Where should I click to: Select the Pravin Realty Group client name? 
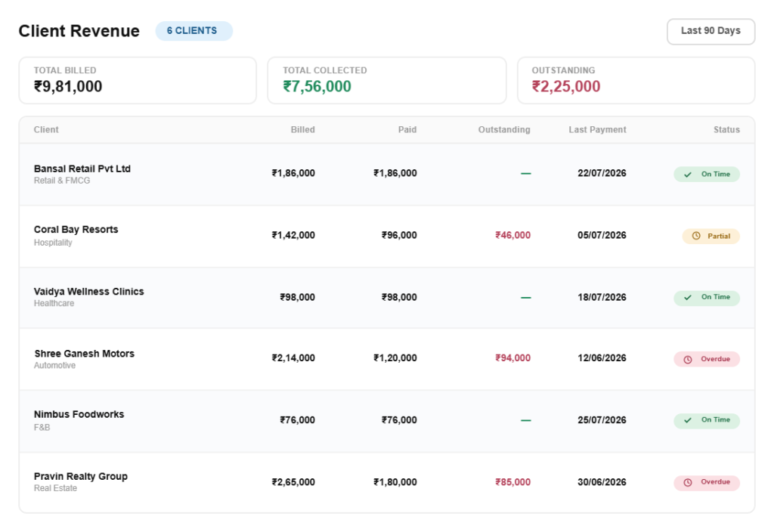coord(80,477)
